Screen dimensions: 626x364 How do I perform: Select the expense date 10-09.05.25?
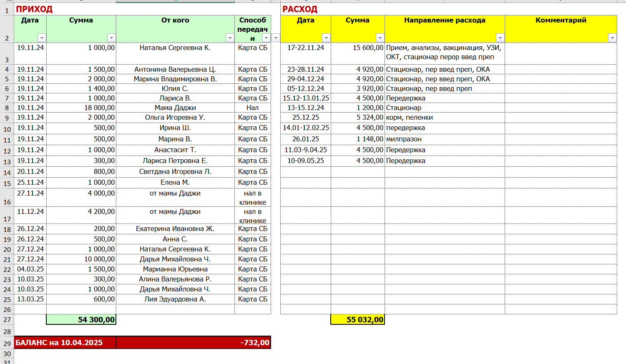pos(306,161)
